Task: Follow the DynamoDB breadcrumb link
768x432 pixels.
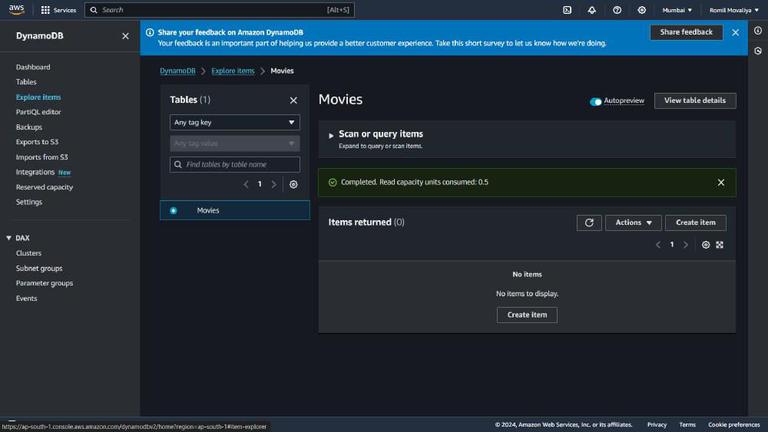Action: [177, 71]
